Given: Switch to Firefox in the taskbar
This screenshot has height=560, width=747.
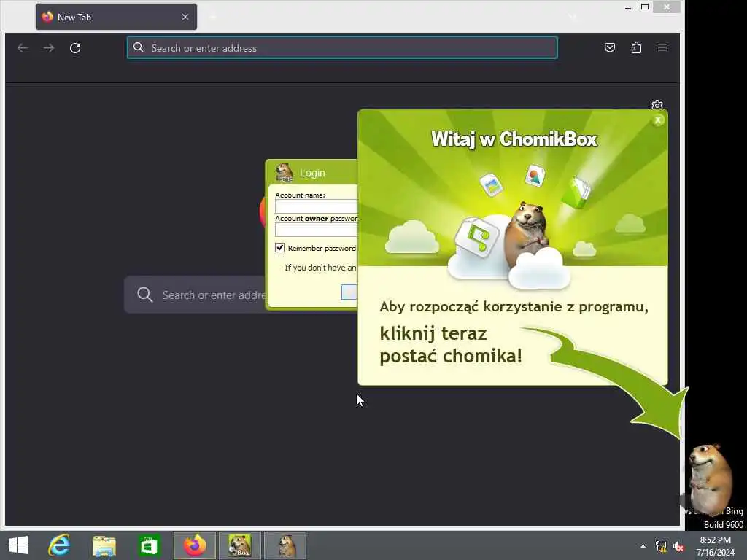Looking at the screenshot, I should click(x=194, y=545).
